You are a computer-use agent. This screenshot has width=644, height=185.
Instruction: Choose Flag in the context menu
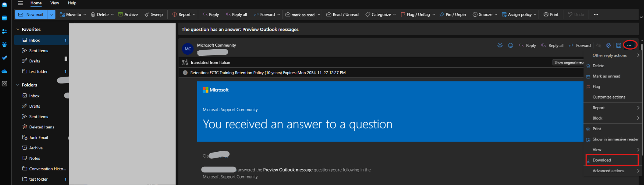pos(613,86)
